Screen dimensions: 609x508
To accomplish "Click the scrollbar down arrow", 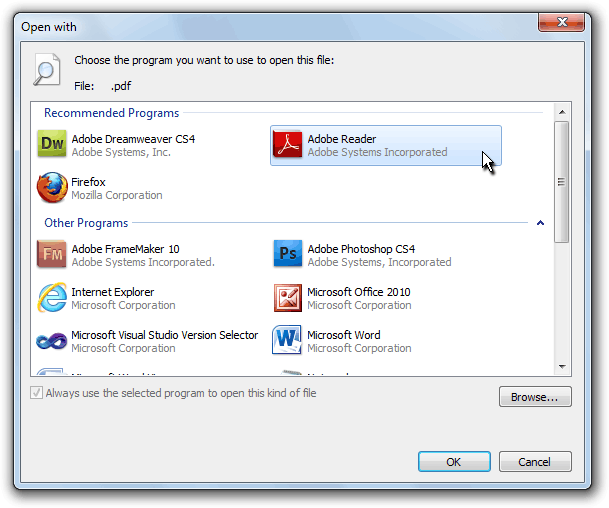I will click(562, 366).
